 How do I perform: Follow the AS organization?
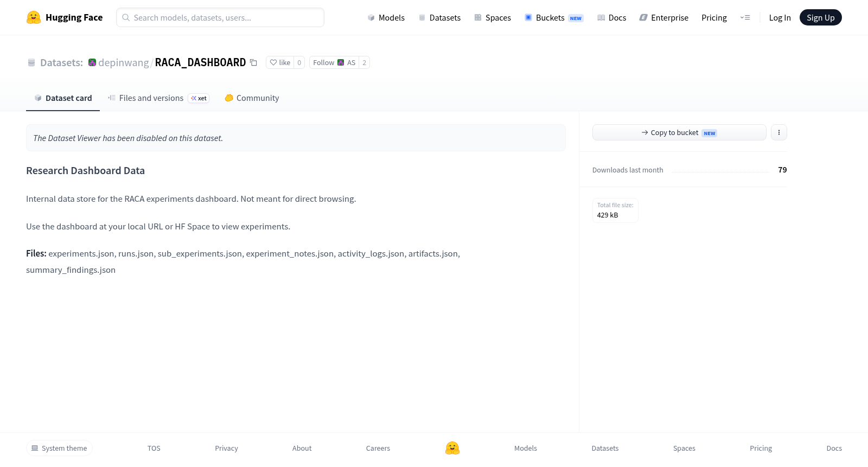[334, 62]
